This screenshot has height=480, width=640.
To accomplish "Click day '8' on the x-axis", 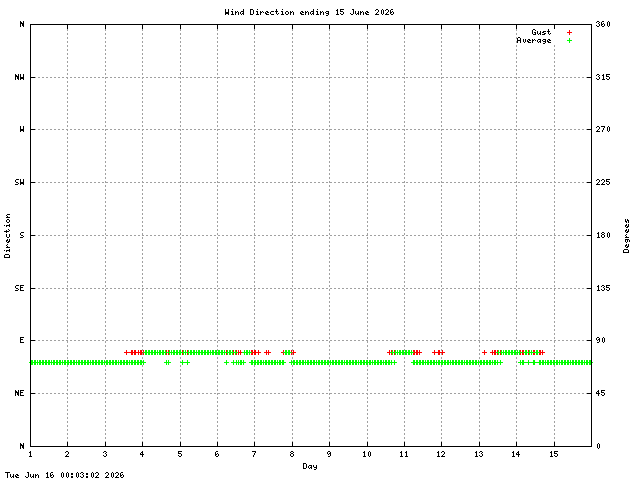I will [x=292, y=454].
